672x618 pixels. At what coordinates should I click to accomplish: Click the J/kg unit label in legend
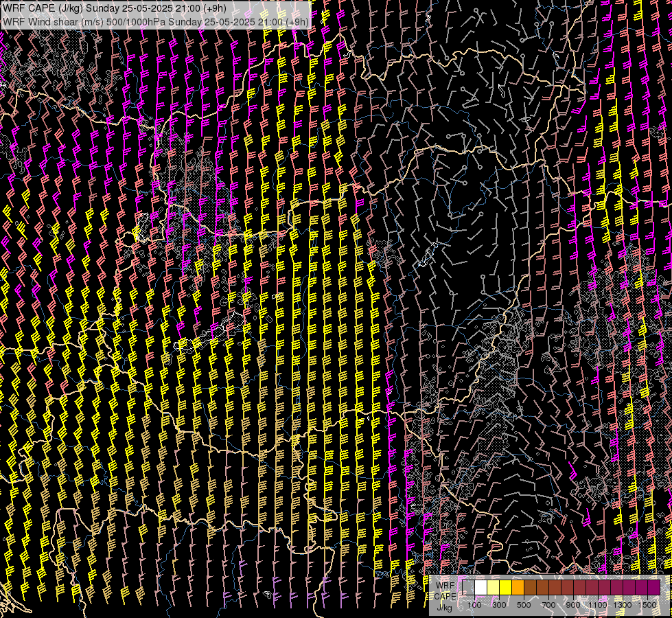tap(445, 608)
